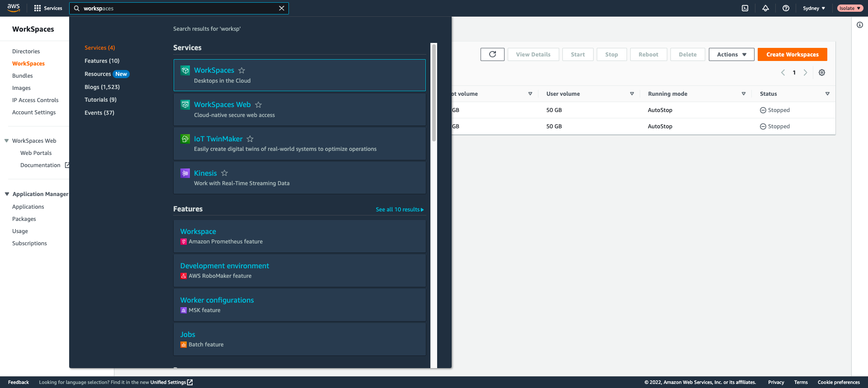Open the help question mark icon

point(786,8)
